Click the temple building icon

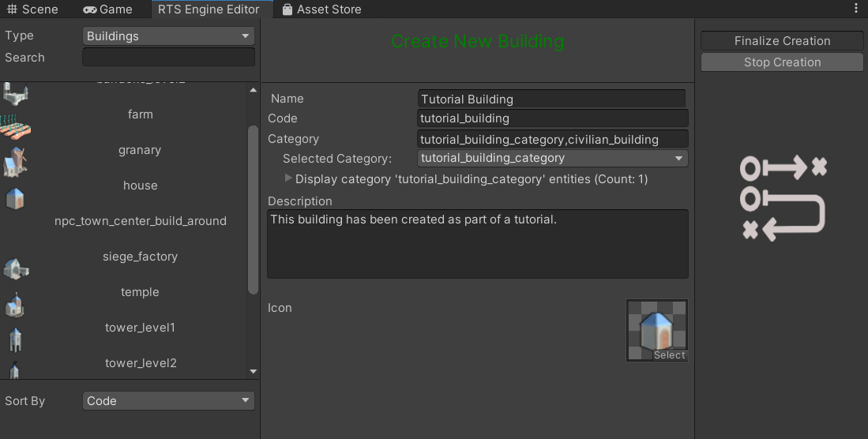pyautogui.click(x=15, y=304)
